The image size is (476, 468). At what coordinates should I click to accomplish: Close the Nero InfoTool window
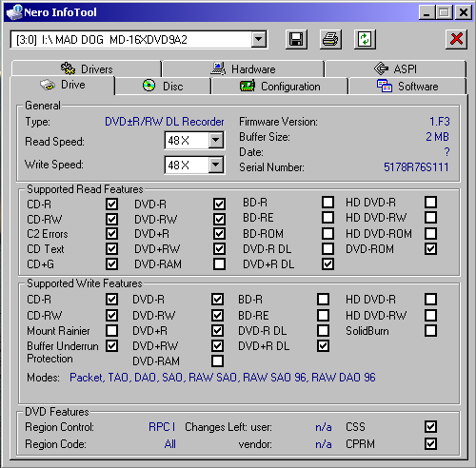coord(464,12)
